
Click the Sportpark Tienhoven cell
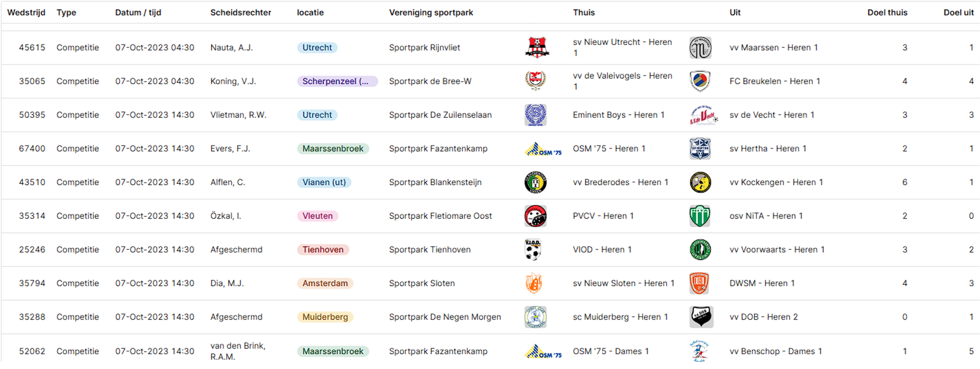(430, 250)
